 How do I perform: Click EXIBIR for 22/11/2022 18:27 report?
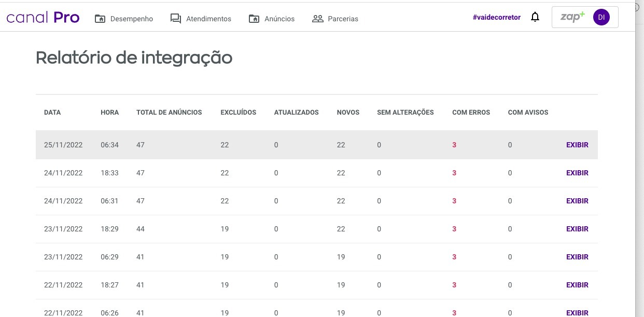[577, 285]
